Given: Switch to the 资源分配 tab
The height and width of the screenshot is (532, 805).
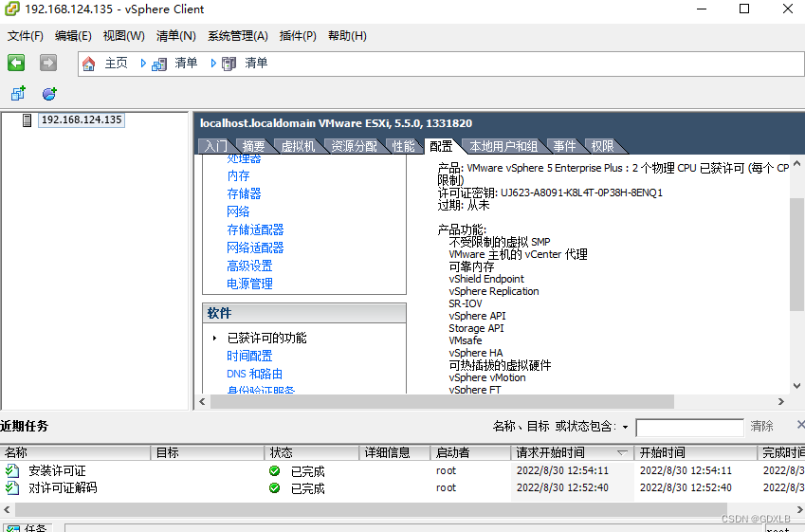Looking at the screenshot, I should click(354, 146).
